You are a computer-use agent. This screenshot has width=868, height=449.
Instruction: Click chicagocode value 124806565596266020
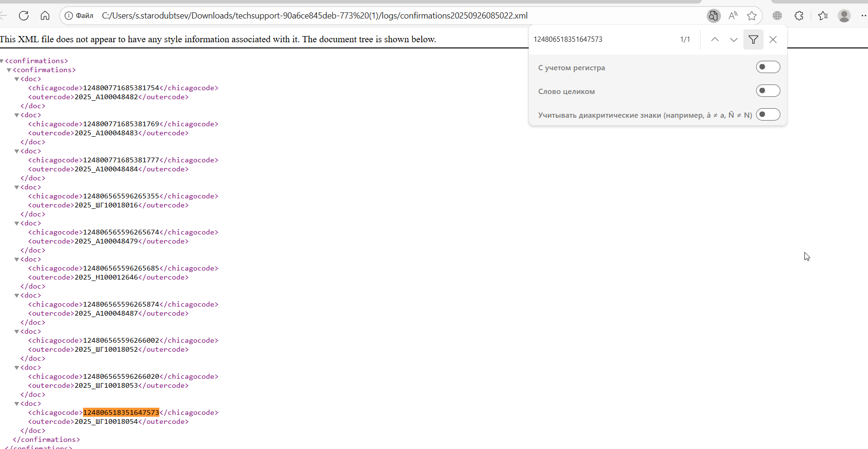tap(121, 376)
